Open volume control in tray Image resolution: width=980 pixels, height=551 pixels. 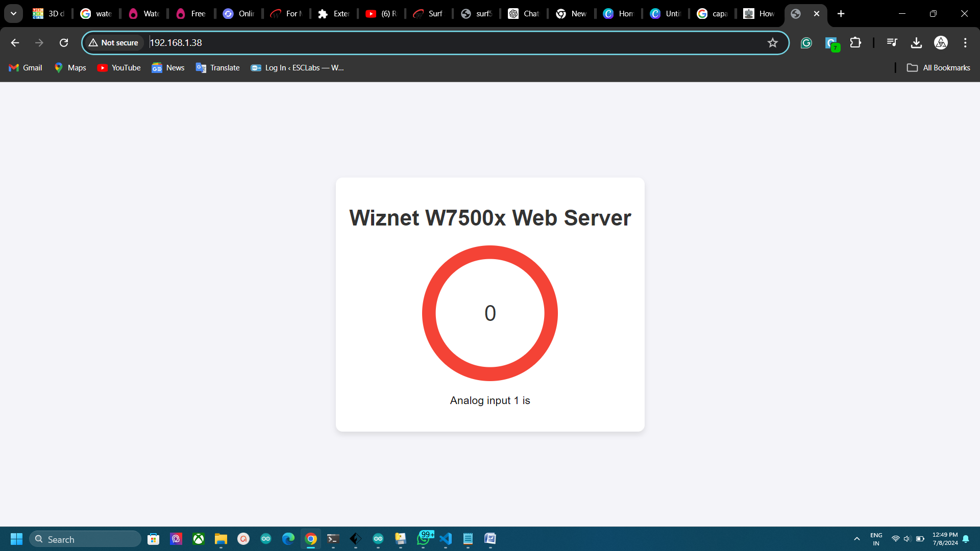click(x=908, y=539)
